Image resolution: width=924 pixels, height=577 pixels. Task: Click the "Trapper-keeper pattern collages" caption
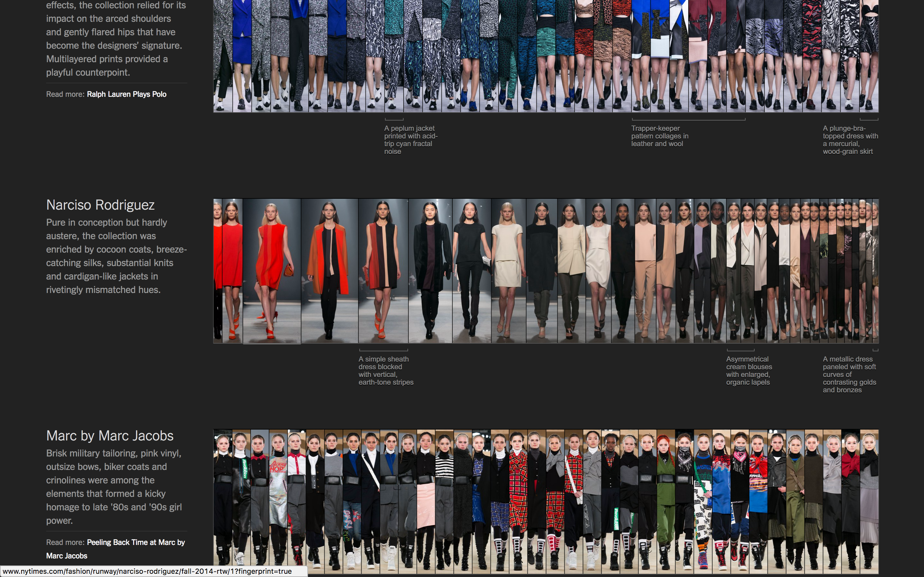coord(659,136)
